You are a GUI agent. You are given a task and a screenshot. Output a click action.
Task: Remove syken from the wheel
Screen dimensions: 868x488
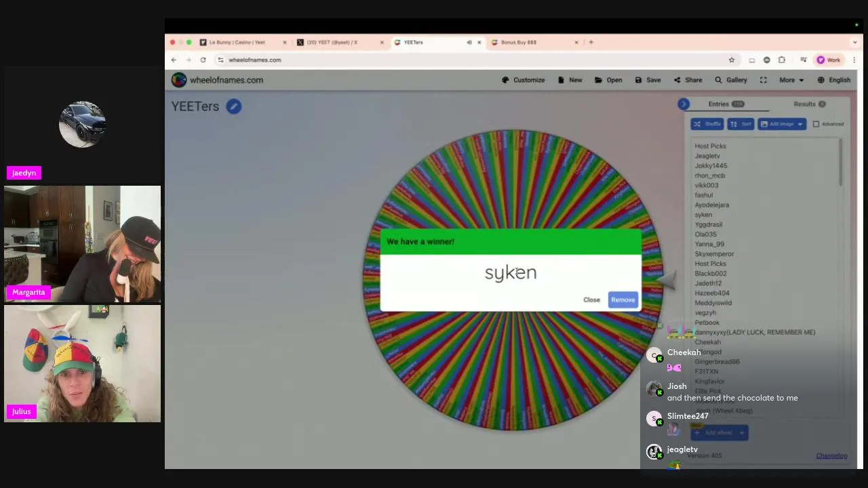(x=623, y=300)
